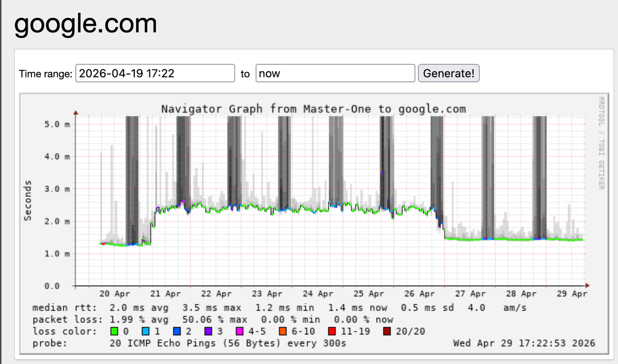This screenshot has width=618, height=364.
Task: Click the '23 Apr' x-axis label
Action: 268,294
